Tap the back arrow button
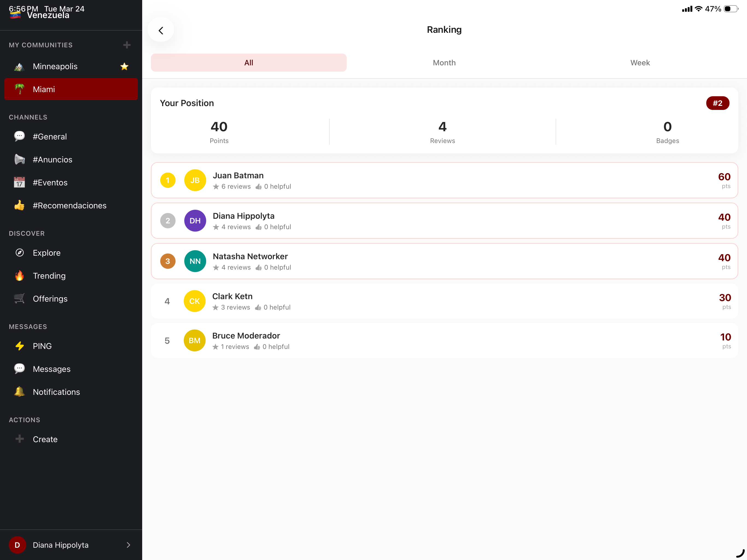 click(161, 30)
